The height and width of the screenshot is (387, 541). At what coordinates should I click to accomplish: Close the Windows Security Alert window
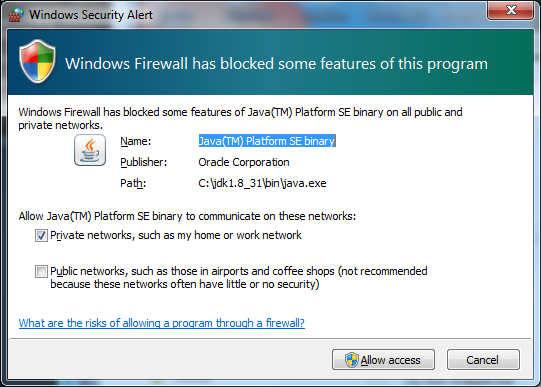point(511,10)
